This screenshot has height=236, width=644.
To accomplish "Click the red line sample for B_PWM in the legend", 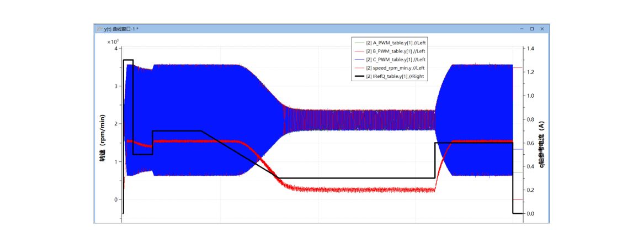I will pos(359,51).
